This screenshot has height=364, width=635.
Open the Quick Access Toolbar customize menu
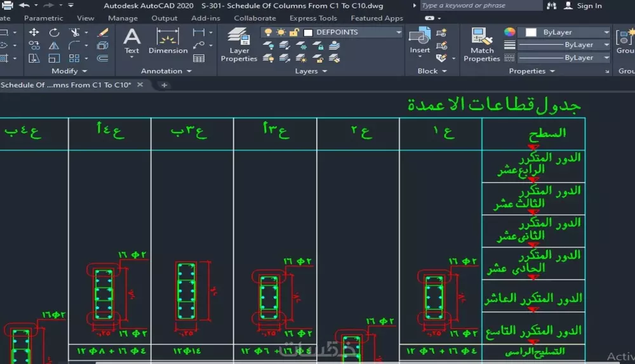70,5
